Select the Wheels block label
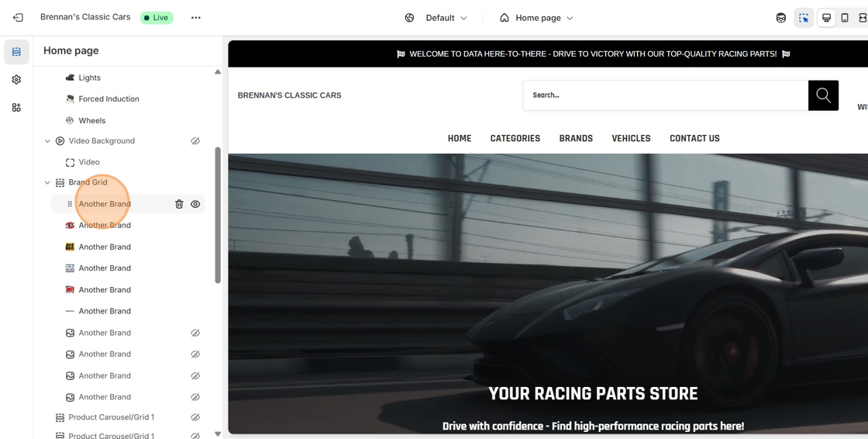The height and width of the screenshot is (439, 868). pos(92,120)
